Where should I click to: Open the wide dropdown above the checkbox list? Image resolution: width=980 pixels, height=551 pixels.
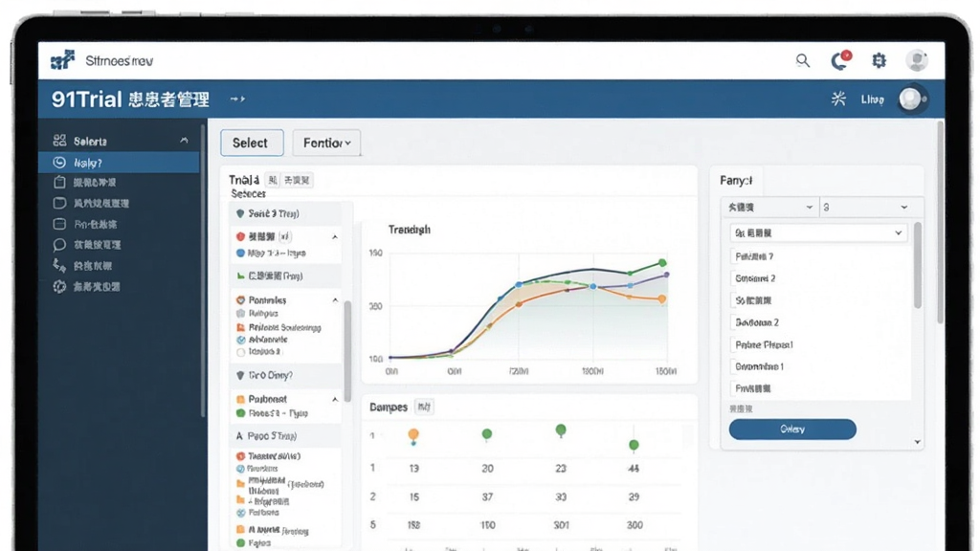pos(818,233)
